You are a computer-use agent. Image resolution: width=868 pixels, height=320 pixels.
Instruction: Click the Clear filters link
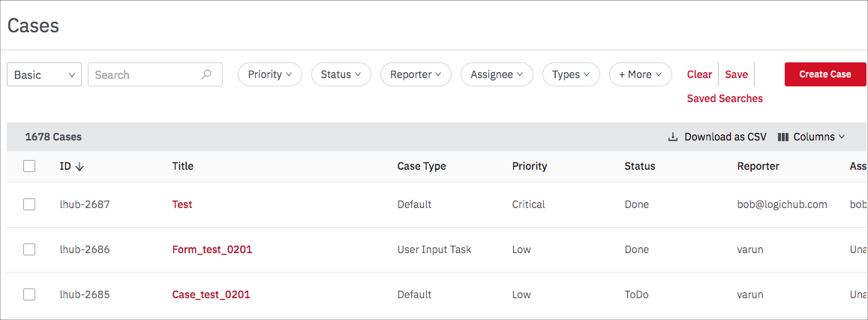pos(700,74)
